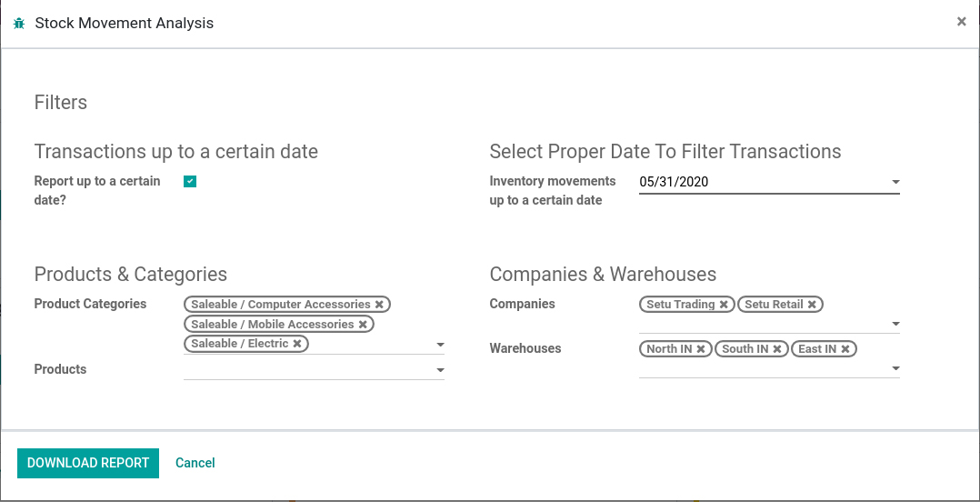Image resolution: width=980 pixels, height=502 pixels.
Task: Remove South IN warehouse tag
Action: (777, 349)
